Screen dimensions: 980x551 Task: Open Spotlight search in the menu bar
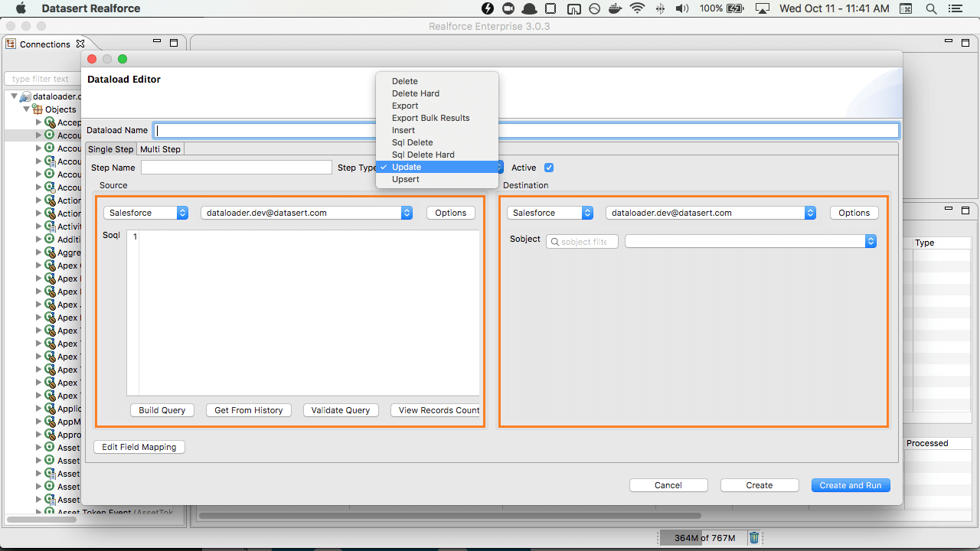click(x=931, y=8)
